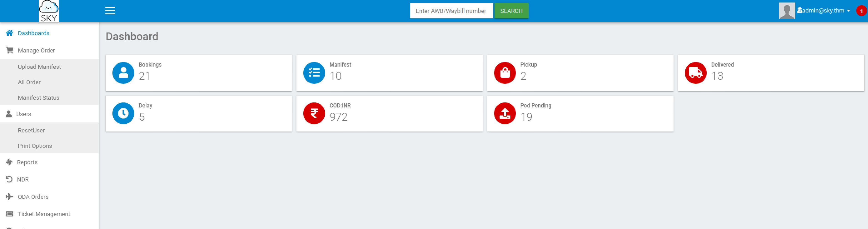The width and height of the screenshot is (868, 229).
Task: Expand the Reports sidebar menu
Action: tap(27, 162)
